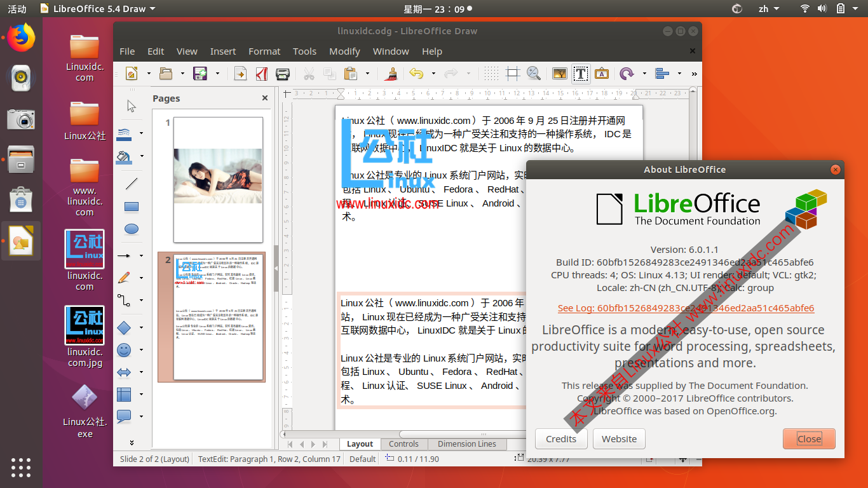The width and height of the screenshot is (868, 488).
Task: Open the New document dropdown arrow
Action: tap(149, 74)
